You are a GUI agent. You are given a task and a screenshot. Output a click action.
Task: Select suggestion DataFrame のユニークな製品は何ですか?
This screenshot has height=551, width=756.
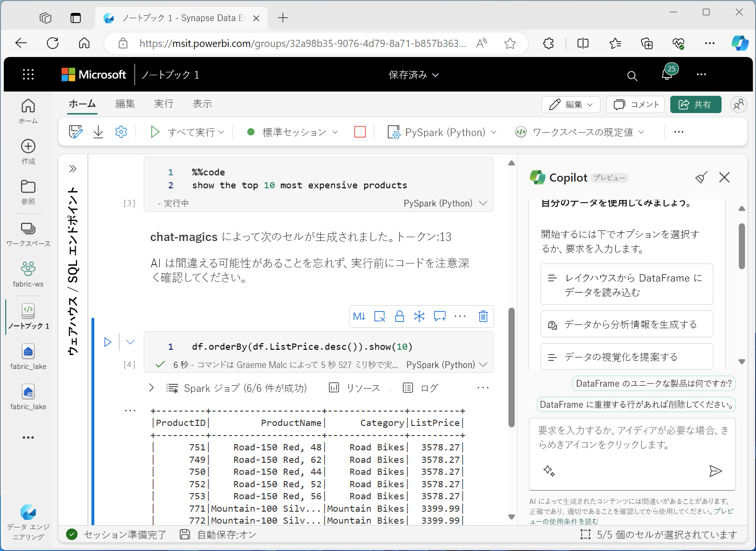654,383
